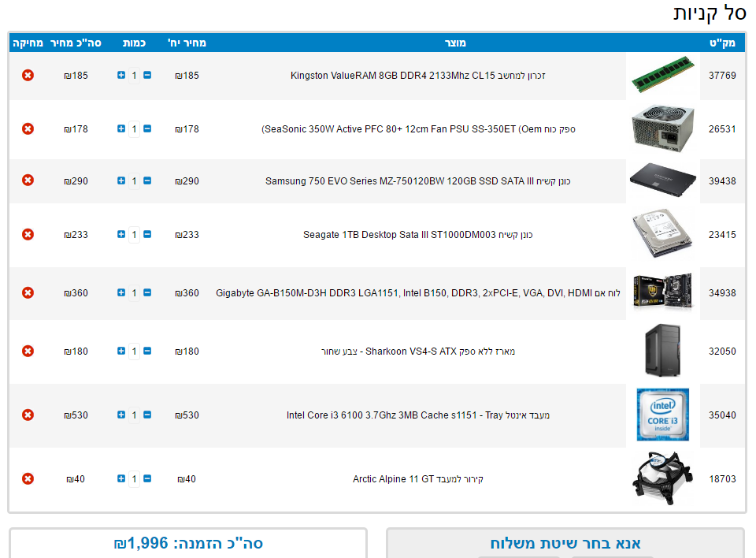756x558 pixels.
Task: Click plus icon for Arctic Alpine cooler
Action: 121,478
